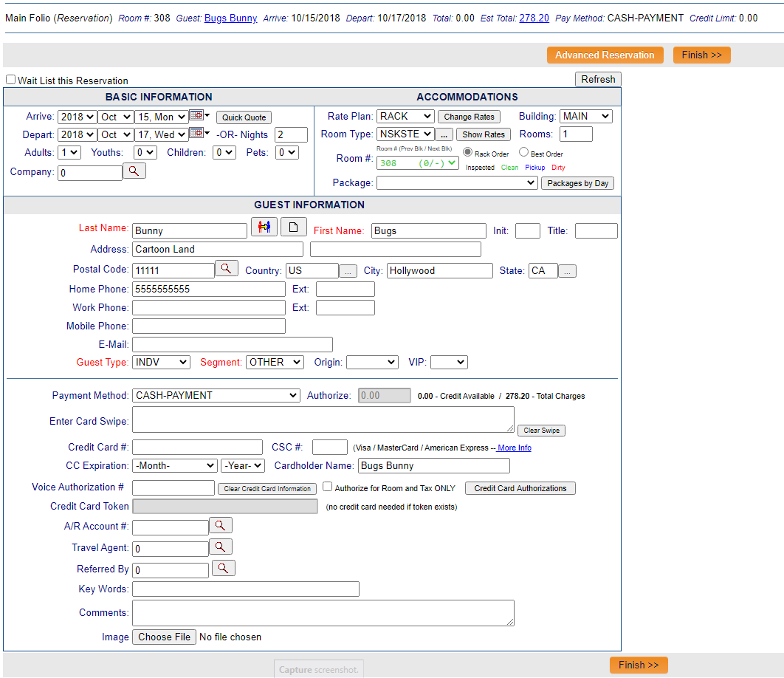
Task: Click the Advanced Reservation button
Action: (605, 55)
